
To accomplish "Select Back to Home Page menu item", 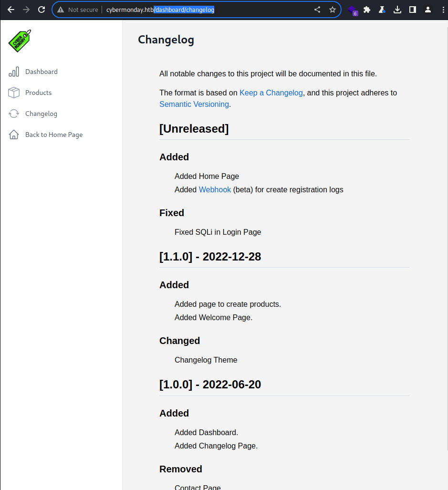I will [54, 135].
